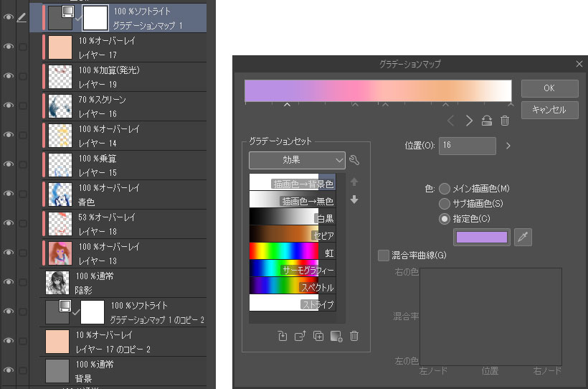The height and width of the screenshot is (389, 588).
Task: Click the duplicate gradient icon below list
Action: point(318,336)
